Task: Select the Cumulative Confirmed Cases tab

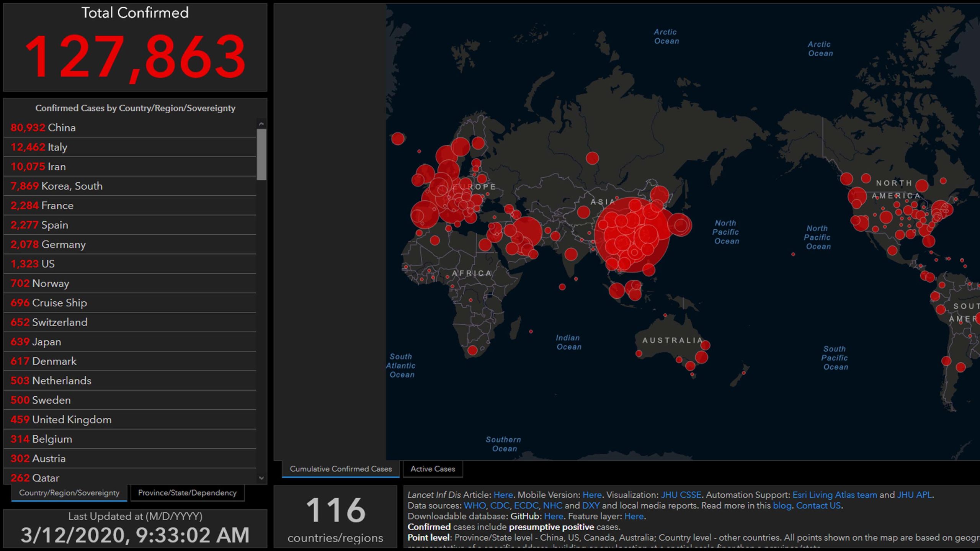Action: point(340,469)
